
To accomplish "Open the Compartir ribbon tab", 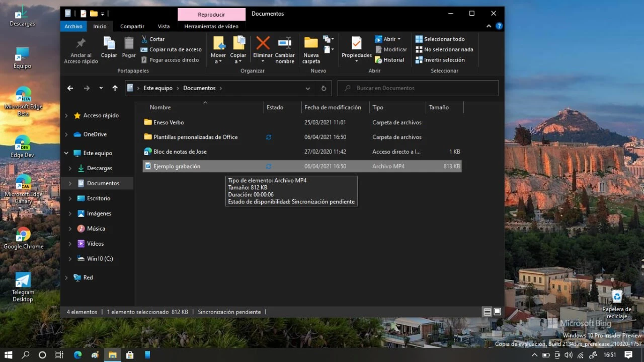I will (132, 27).
